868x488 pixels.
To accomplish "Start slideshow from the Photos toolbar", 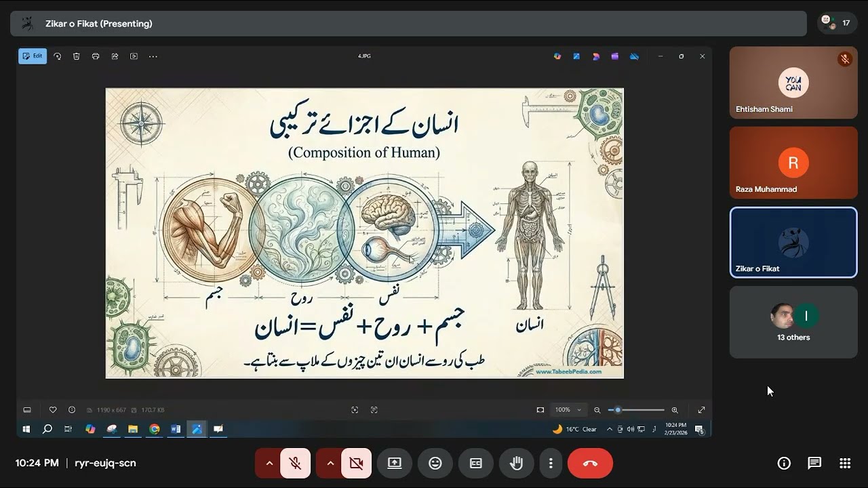I will [x=134, y=56].
